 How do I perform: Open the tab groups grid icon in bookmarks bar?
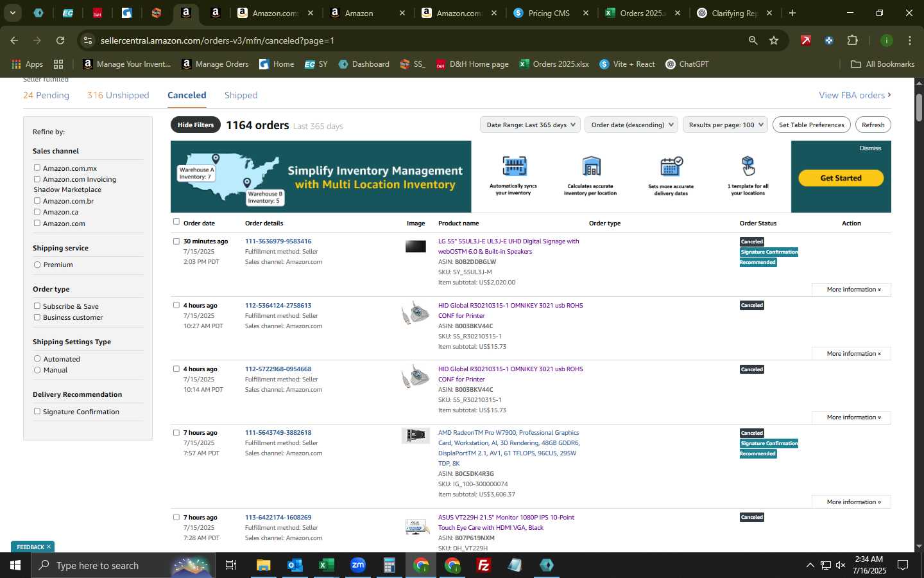point(58,64)
